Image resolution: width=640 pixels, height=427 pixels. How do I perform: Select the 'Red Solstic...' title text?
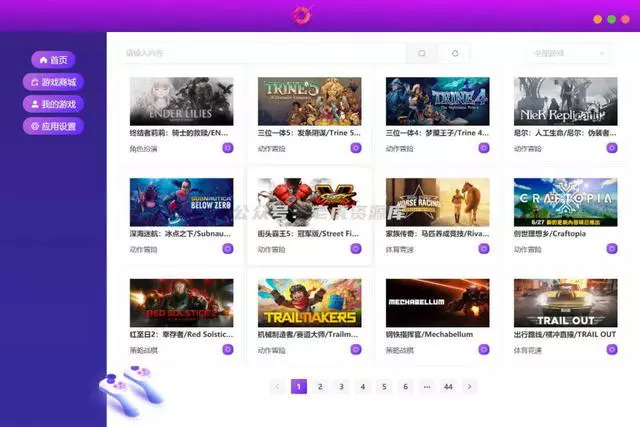[182, 334]
